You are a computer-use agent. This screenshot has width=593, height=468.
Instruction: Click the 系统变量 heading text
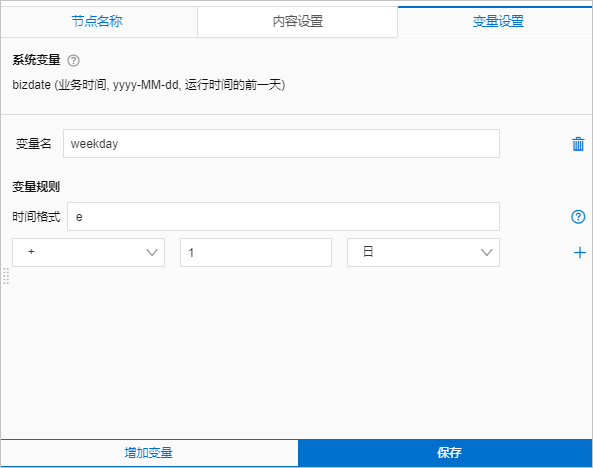point(36,60)
